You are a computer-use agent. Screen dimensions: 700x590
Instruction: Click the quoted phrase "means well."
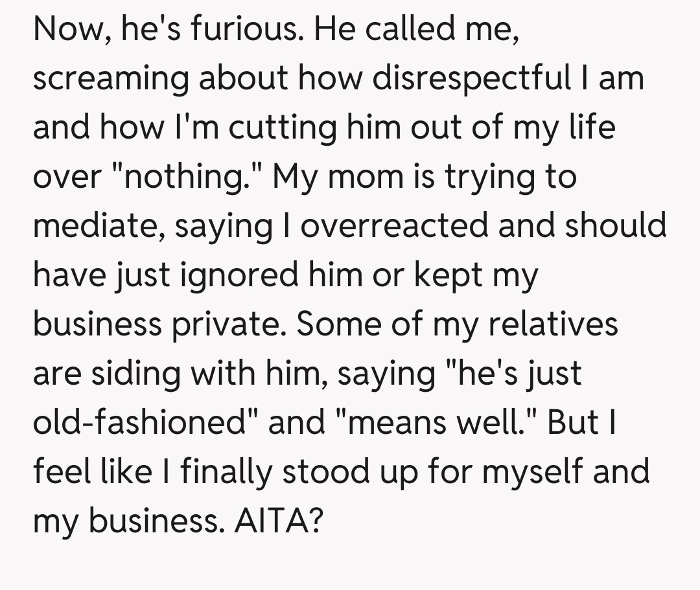428,423
